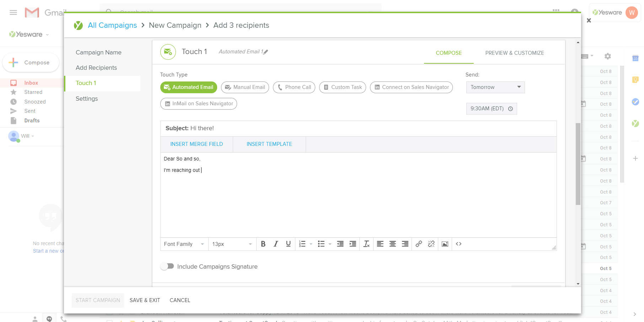Open Google Tasks side panel icon
Screen dimensions: 644x322
coord(635,102)
